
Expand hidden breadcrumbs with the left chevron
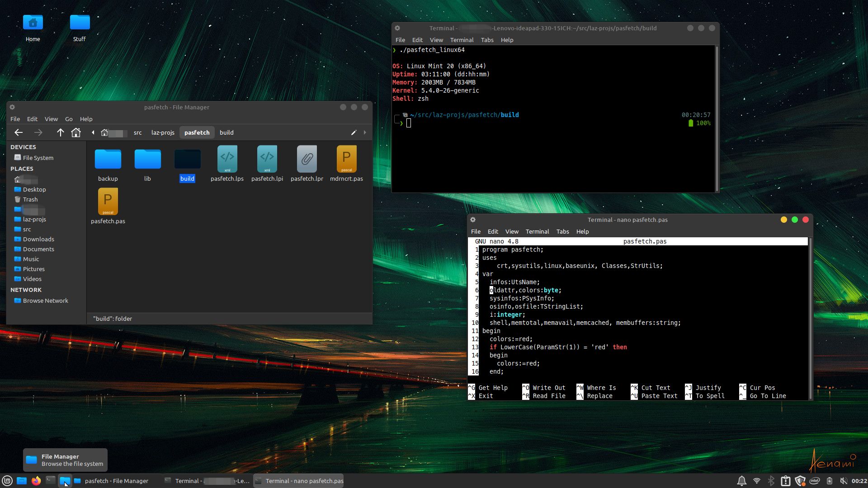(x=93, y=132)
